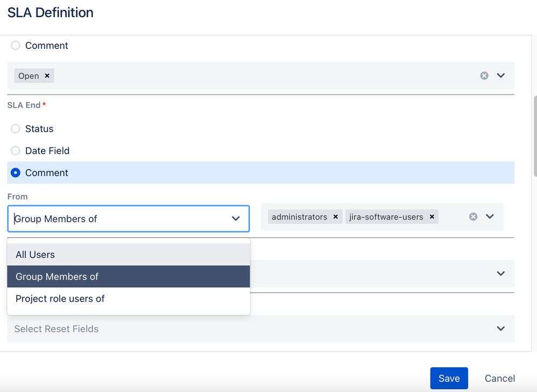
Task: Collapse the Group Members of dropdown
Action: [235, 219]
